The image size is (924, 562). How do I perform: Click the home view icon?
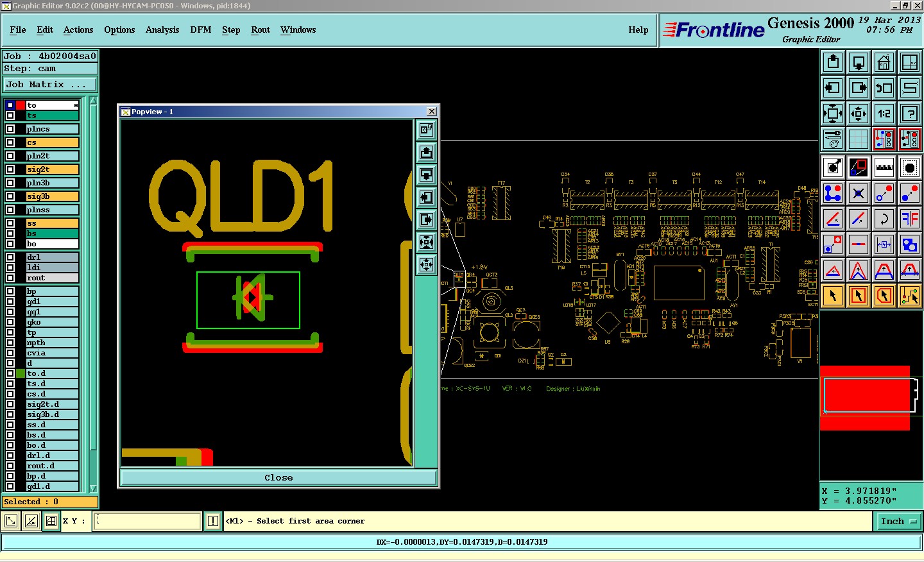[884, 62]
